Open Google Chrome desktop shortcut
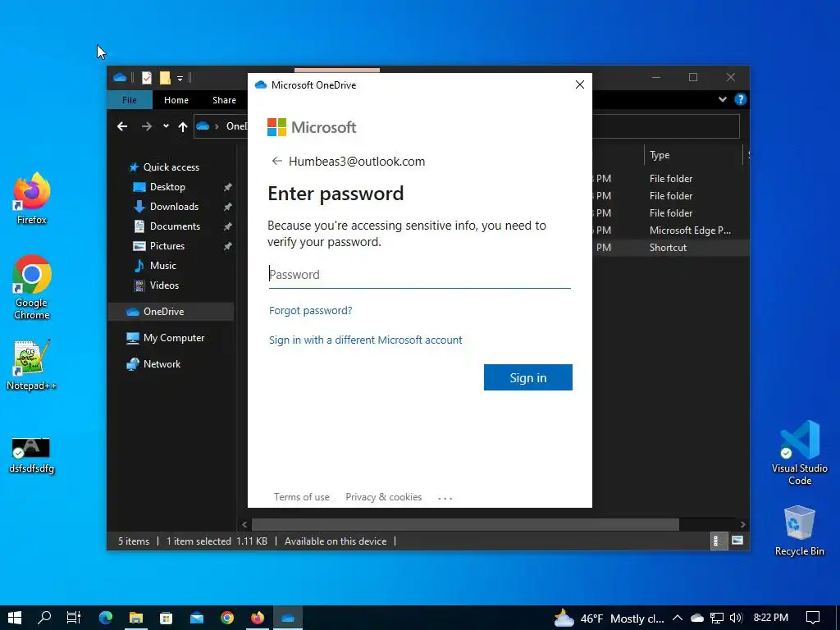The width and height of the screenshot is (840, 630). point(32,287)
